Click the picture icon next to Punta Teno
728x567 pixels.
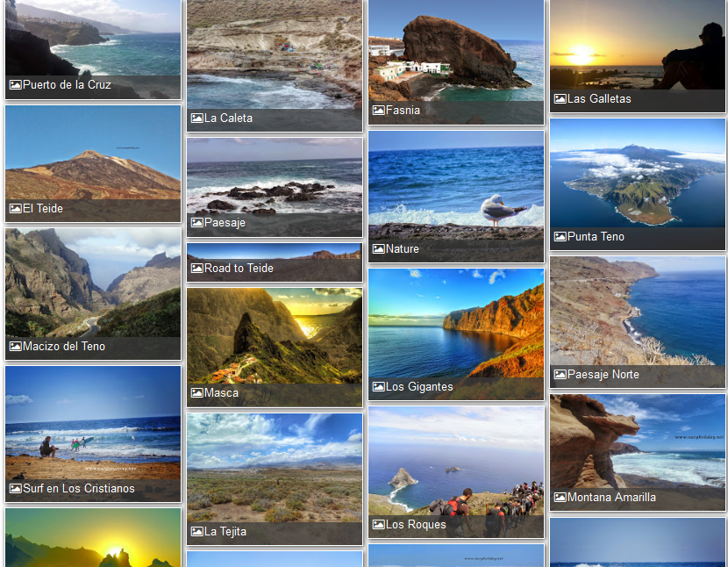(x=560, y=237)
